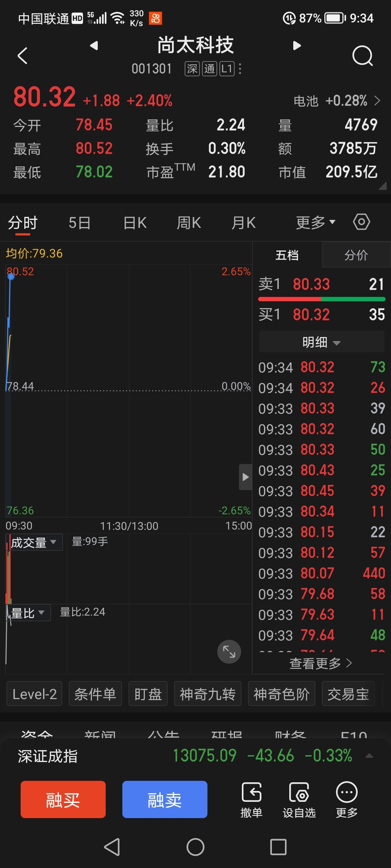Tap 市值 209.5亿 value

[352, 172]
